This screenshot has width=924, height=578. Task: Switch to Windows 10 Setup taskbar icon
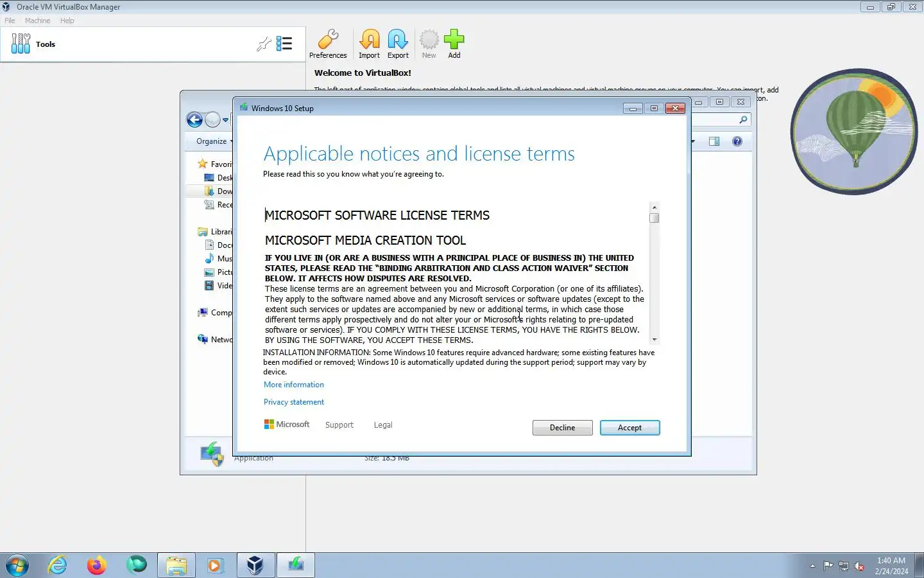(296, 565)
